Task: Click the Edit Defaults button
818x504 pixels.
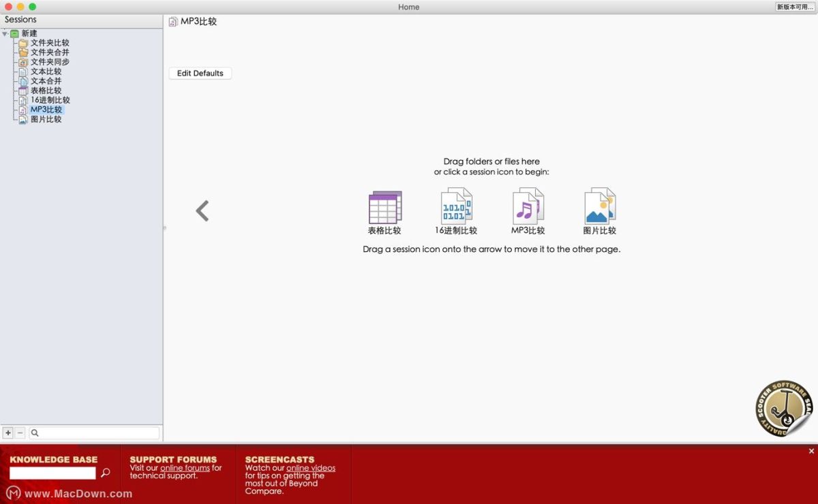Action: [x=200, y=73]
